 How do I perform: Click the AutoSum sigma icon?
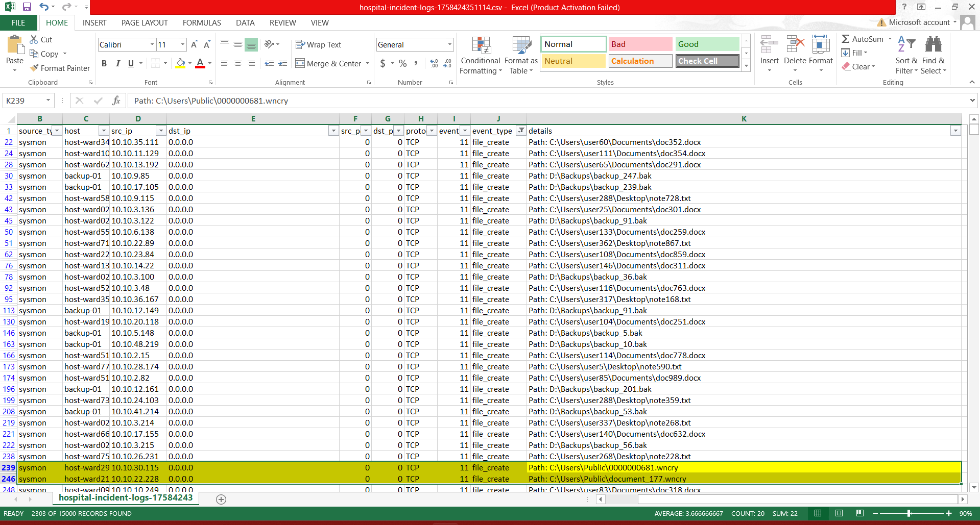click(846, 39)
